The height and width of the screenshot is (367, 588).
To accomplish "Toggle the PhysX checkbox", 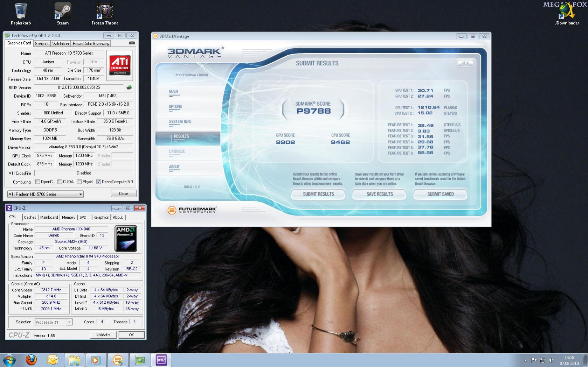I will [x=79, y=182].
